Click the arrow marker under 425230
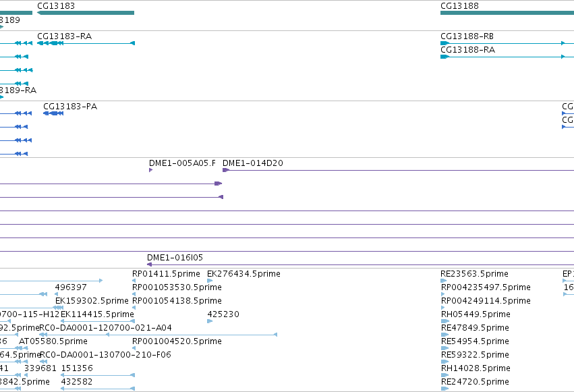The width and height of the screenshot is (574, 392). coord(210,321)
